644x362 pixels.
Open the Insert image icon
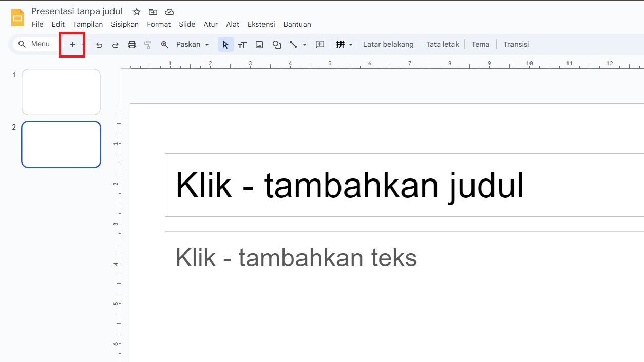(259, 44)
